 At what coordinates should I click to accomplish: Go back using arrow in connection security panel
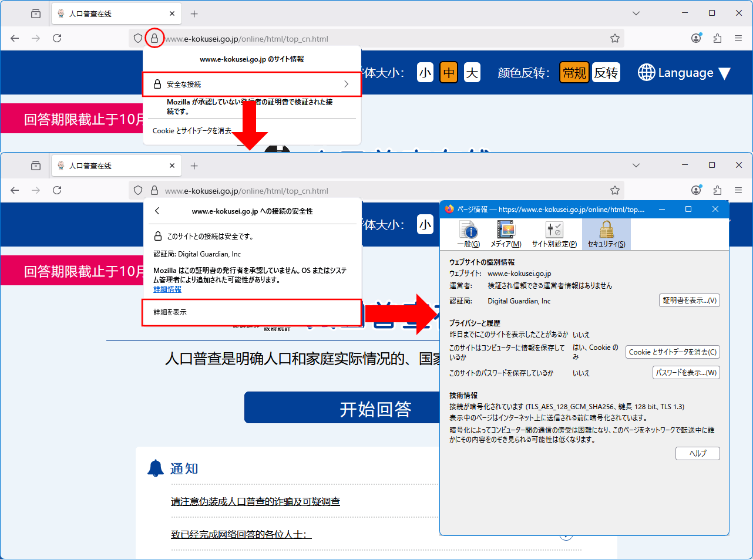pyautogui.click(x=157, y=211)
